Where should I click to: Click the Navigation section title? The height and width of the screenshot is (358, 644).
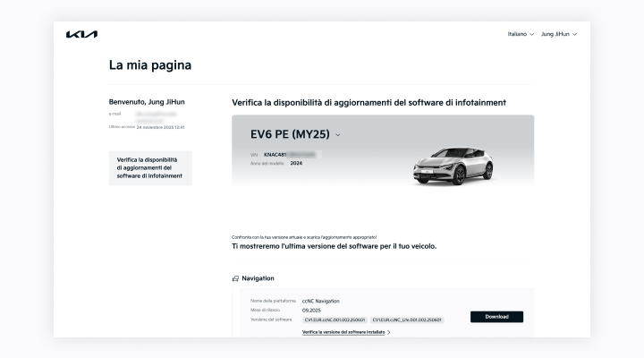coord(258,278)
